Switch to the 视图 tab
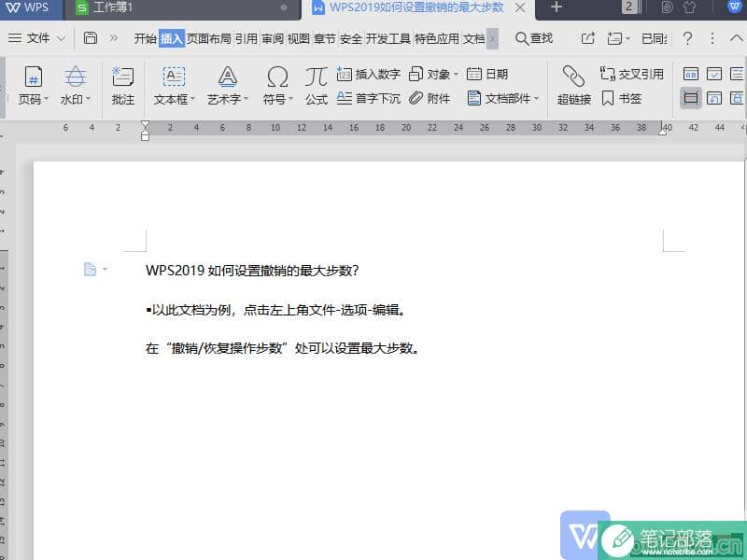This screenshot has width=747, height=560. (x=299, y=38)
